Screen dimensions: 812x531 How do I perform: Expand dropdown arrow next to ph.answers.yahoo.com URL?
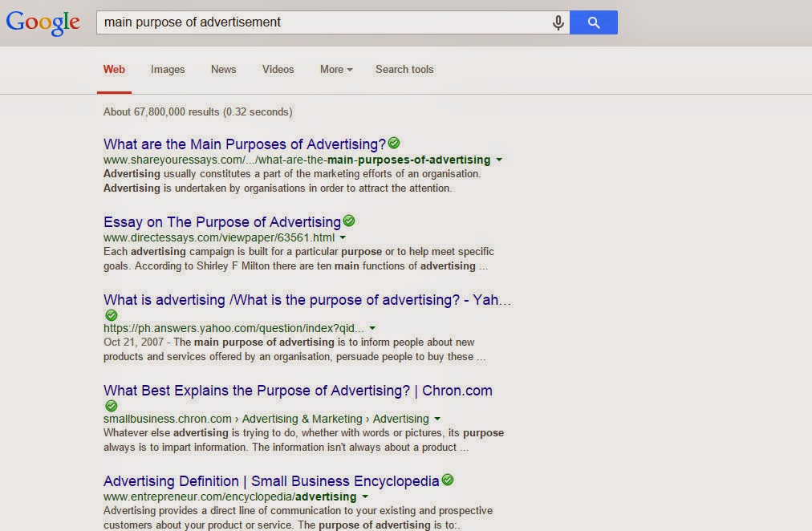click(372, 328)
